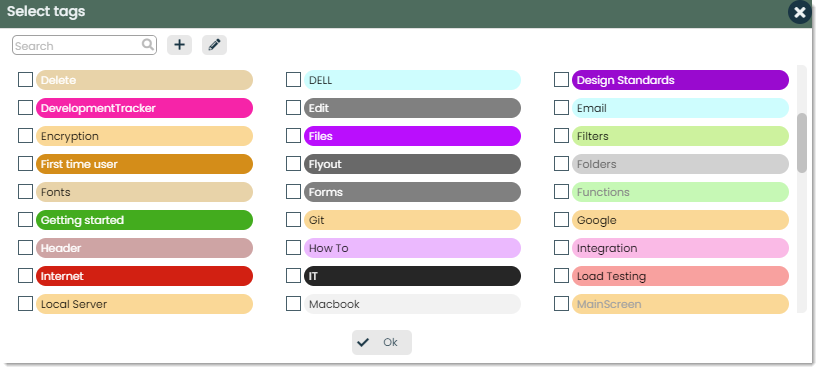
Task: Tick the DevelopmentTracker checkbox
Action: 25,108
